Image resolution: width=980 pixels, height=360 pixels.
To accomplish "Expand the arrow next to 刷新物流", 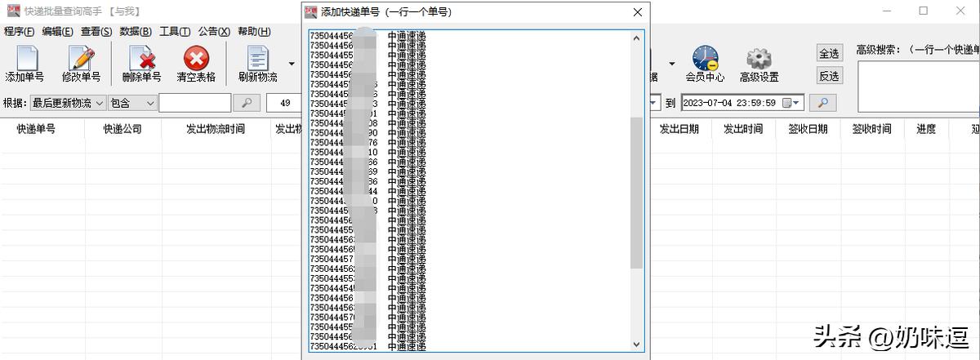I will point(292,64).
